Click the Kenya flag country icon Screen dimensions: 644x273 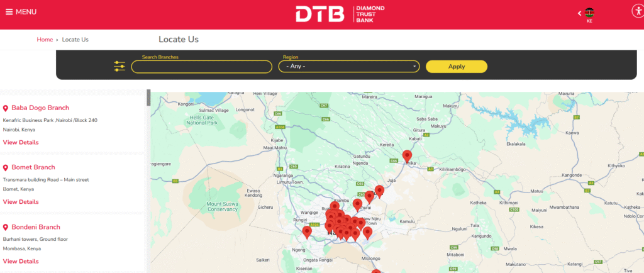pyautogui.click(x=589, y=13)
